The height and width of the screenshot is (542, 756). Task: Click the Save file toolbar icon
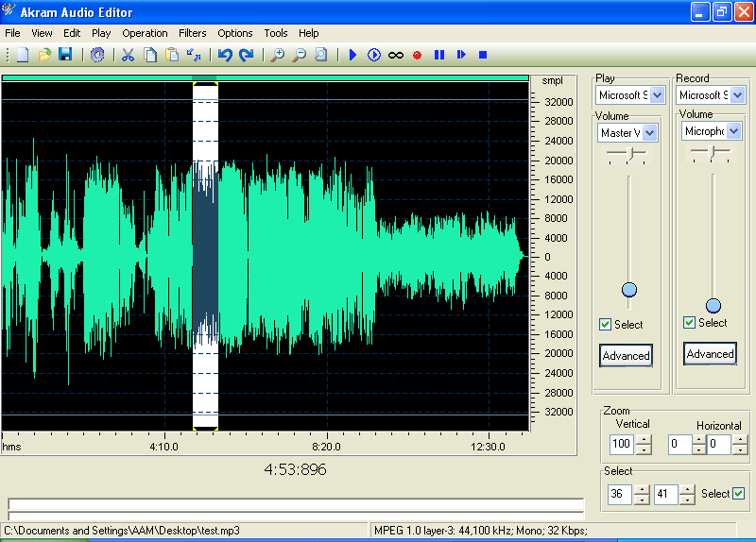[65, 55]
